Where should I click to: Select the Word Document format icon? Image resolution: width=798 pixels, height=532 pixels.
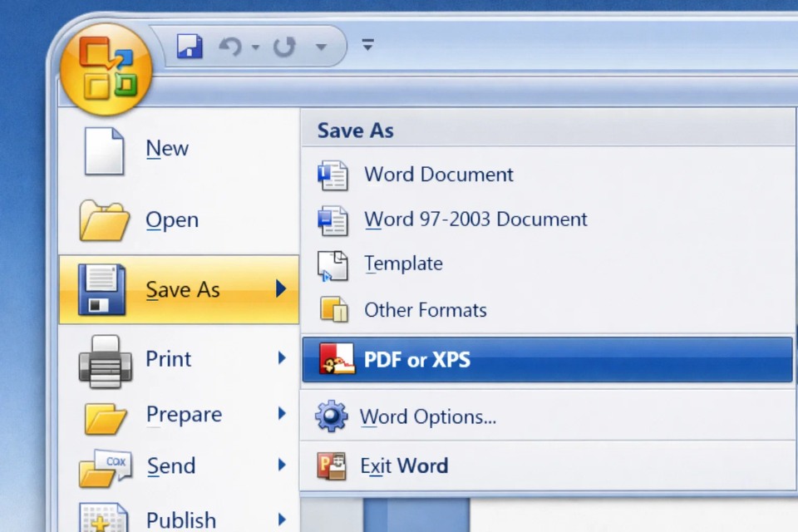click(333, 175)
